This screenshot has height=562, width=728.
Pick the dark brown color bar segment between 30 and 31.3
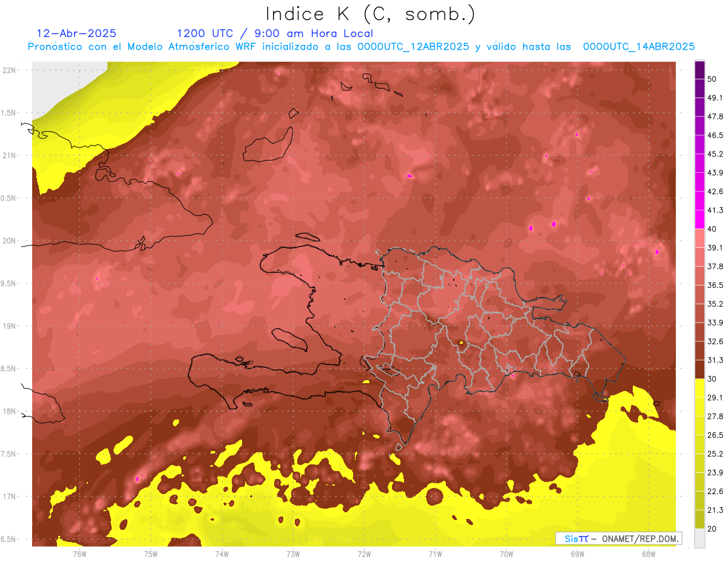[699, 370]
